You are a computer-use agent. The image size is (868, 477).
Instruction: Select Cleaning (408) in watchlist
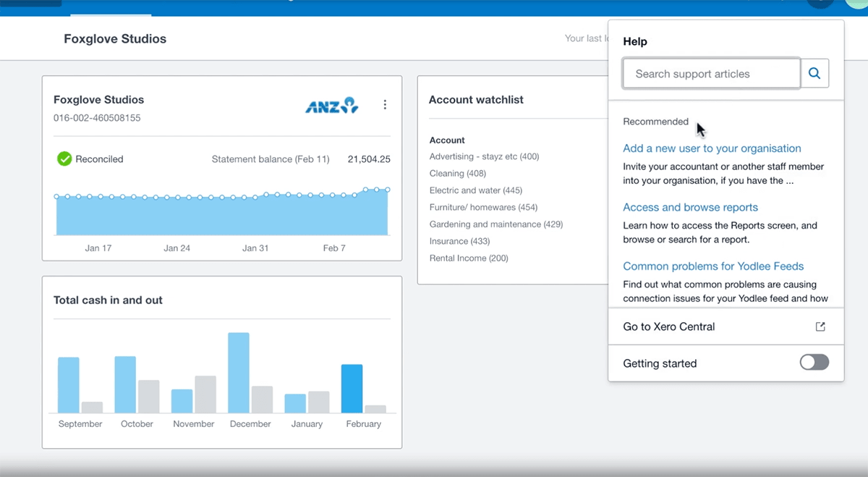[457, 174]
